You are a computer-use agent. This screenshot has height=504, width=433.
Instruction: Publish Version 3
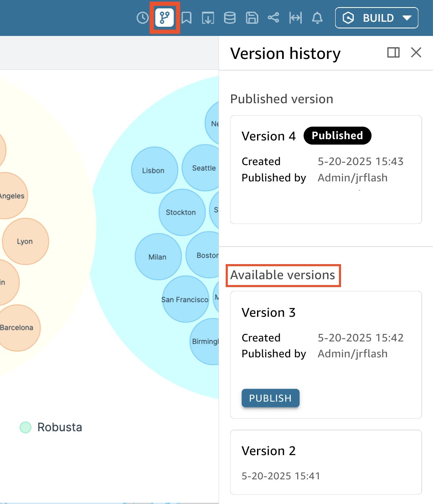point(270,398)
